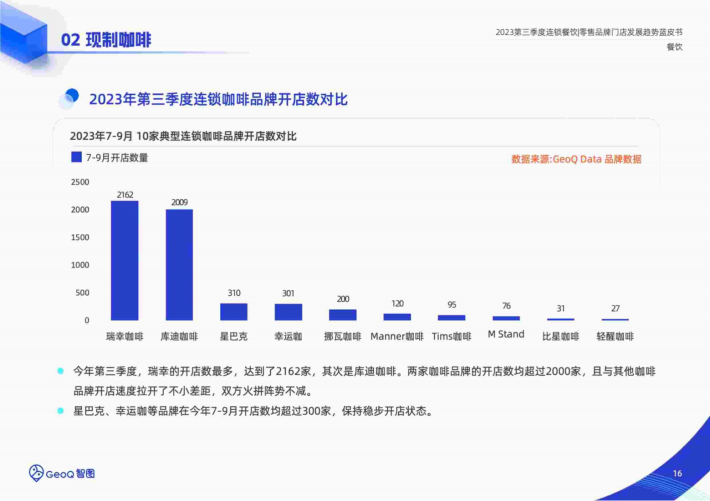Screen dimensions: 710x501
Task: Click the x-axis label 挪瓦咖啡
Action: 343,337
